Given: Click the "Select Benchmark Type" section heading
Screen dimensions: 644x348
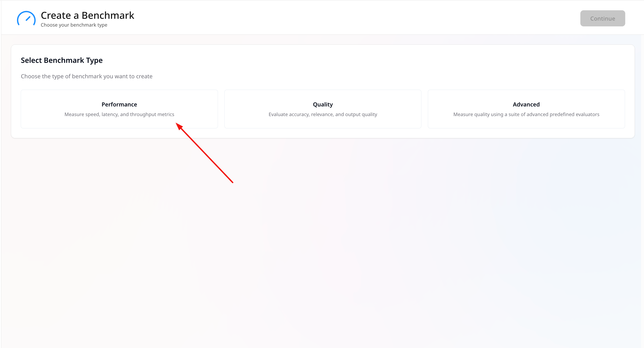Looking at the screenshot, I should point(61,60).
